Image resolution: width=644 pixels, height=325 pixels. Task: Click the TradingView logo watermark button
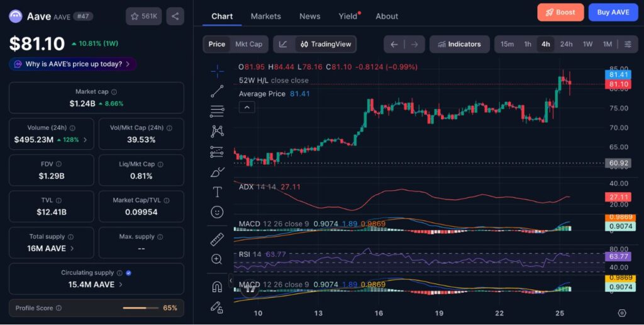click(x=250, y=288)
